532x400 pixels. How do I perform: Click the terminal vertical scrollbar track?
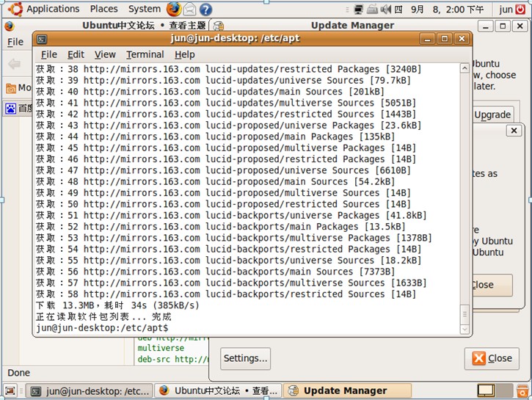click(464, 183)
